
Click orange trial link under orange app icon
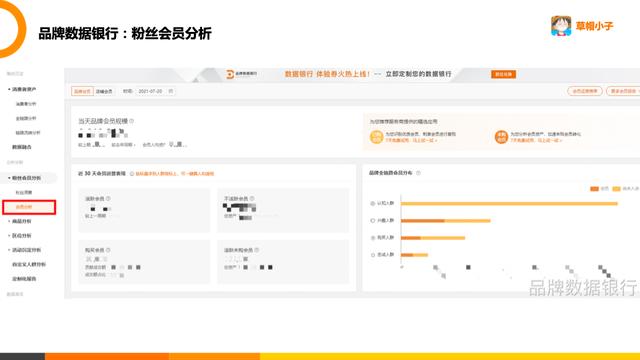tap(536, 140)
